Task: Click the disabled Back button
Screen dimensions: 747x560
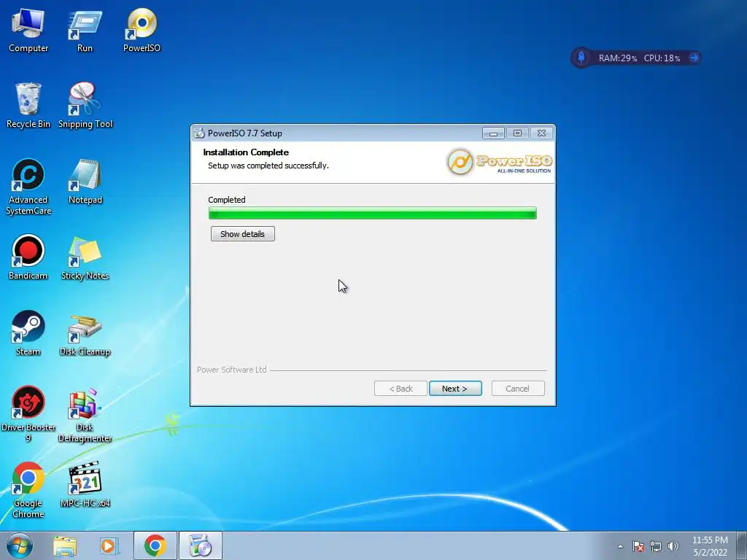Action: point(400,389)
